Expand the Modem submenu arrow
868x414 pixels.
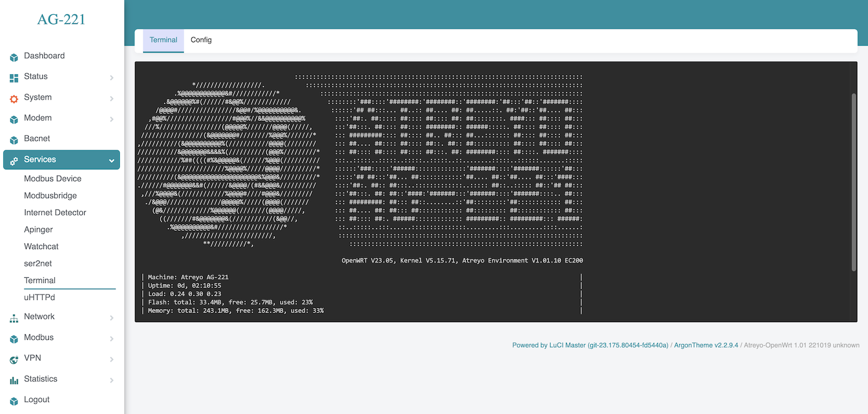(x=111, y=119)
